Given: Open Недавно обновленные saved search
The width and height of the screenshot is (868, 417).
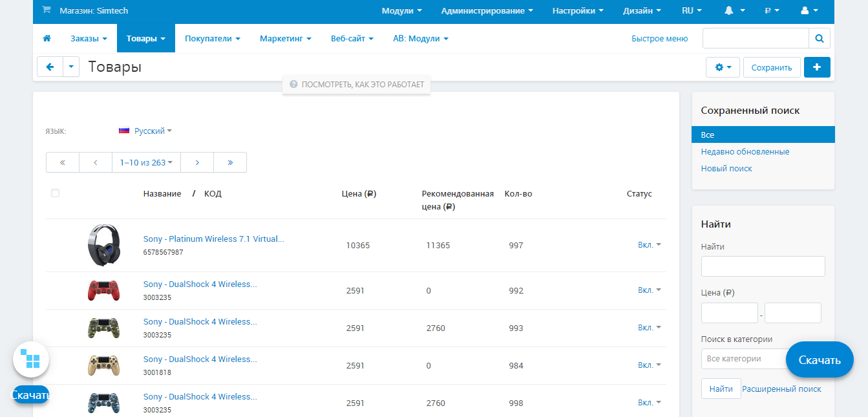Looking at the screenshot, I should [745, 151].
